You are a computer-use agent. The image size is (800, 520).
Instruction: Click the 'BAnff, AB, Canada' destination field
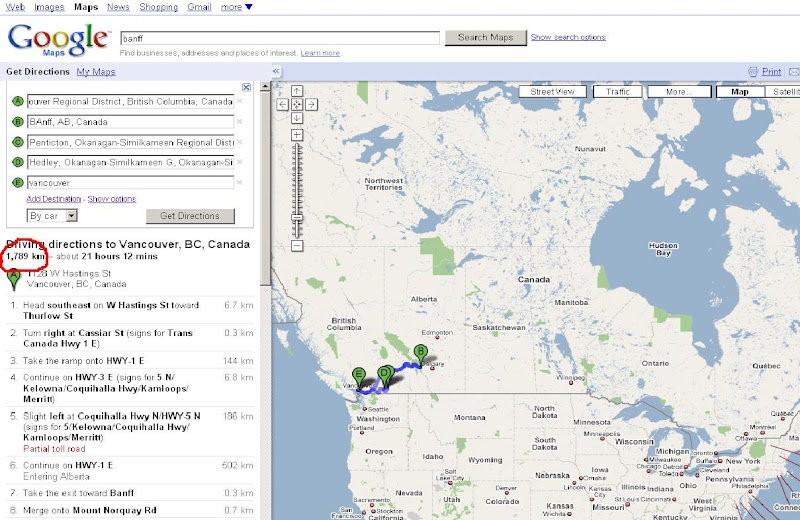tap(130, 122)
